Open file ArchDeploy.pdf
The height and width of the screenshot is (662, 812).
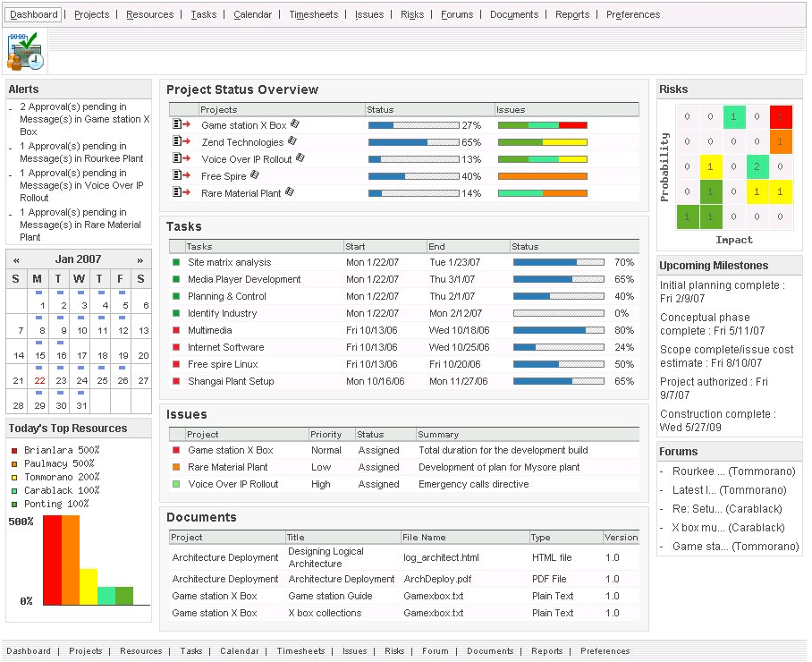(437, 579)
